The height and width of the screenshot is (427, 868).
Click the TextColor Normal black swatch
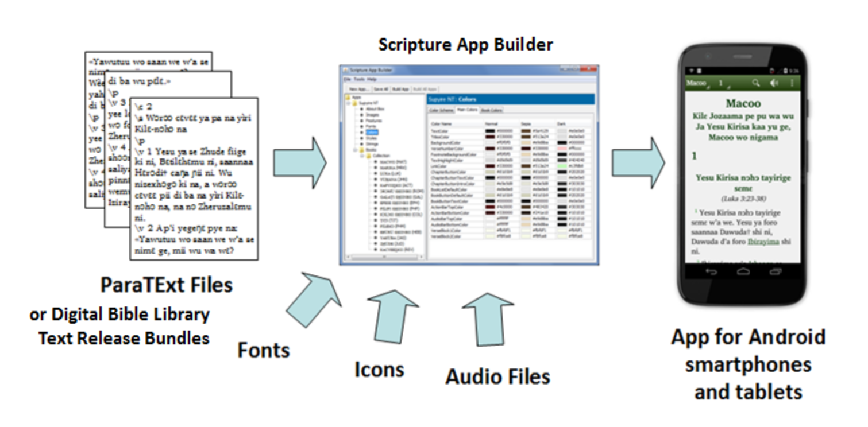coord(490,131)
